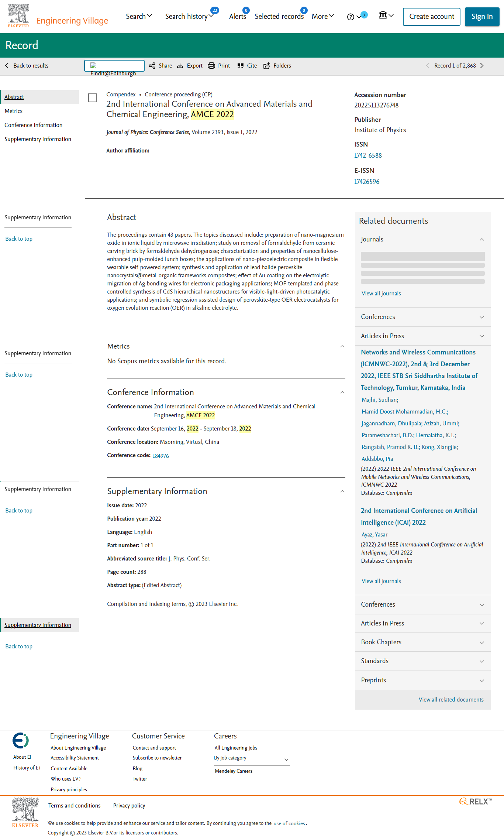
Task: Open Accessibility Statement link
Action: [x=75, y=758]
